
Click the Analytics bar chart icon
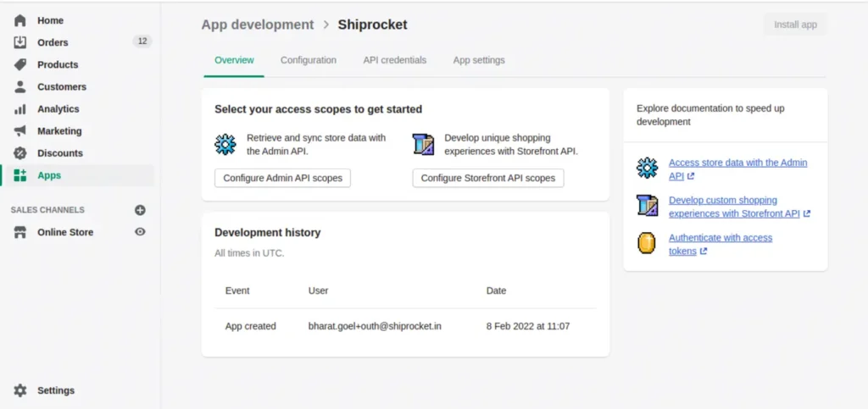click(x=20, y=109)
